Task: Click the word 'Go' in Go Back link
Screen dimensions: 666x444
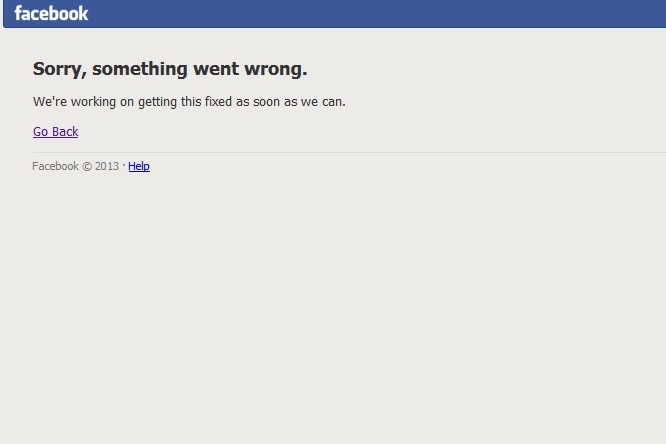Action: point(40,132)
